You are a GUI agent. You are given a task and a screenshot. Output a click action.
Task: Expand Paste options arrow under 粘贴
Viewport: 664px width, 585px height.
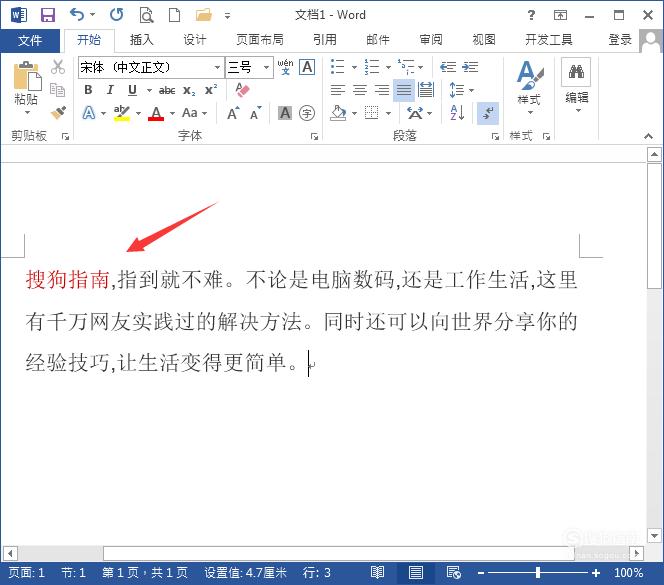click(27, 113)
